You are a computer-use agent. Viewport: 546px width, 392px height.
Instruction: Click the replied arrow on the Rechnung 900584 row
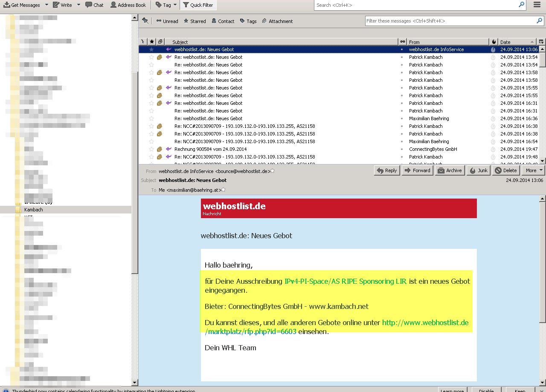(168, 149)
